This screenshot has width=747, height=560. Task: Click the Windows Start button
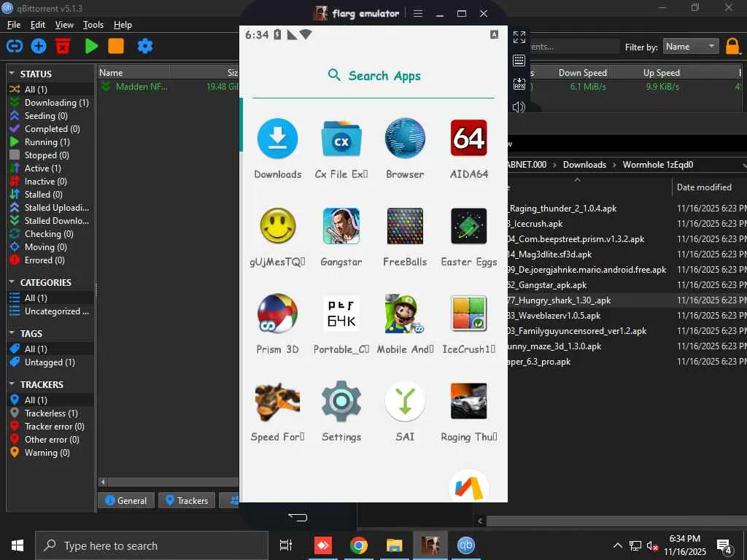click(18, 545)
